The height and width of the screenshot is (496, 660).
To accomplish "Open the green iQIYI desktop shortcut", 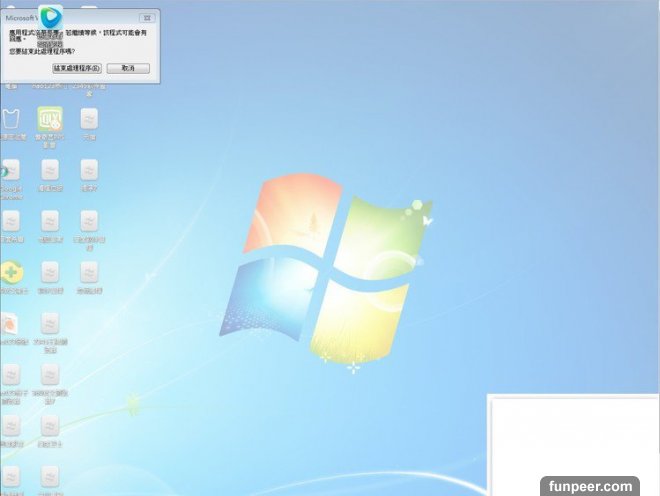I will pyautogui.click(x=50, y=118).
